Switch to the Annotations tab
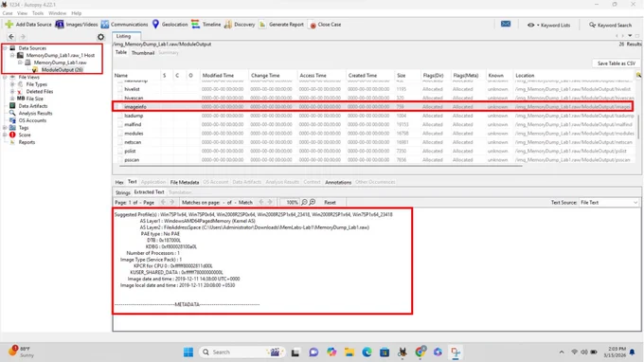Viewport: 644px width, 362px height. click(338, 182)
